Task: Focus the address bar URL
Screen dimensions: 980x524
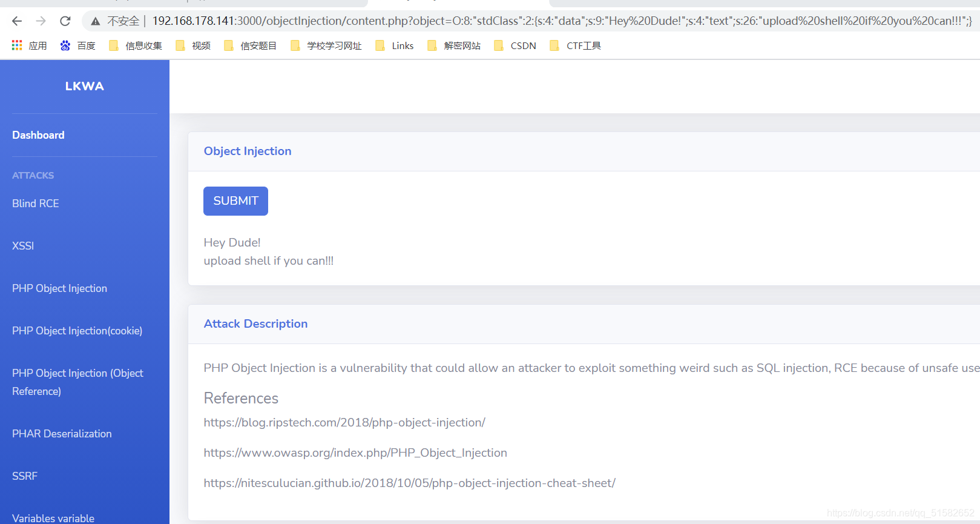Action: coord(562,21)
